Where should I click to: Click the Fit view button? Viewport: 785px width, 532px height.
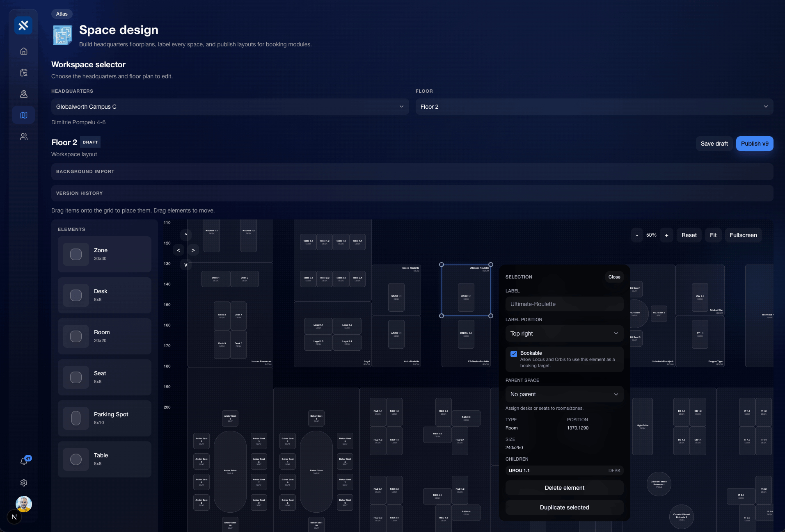(x=713, y=235)
